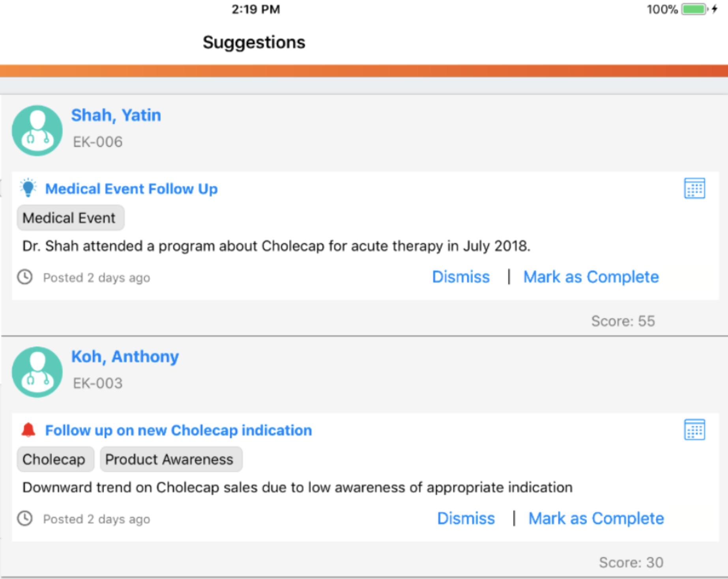This screenshot has width=728, height=579.
Task: Open Follow up on new Cholecap indication
Action: (x=178, y=430)
